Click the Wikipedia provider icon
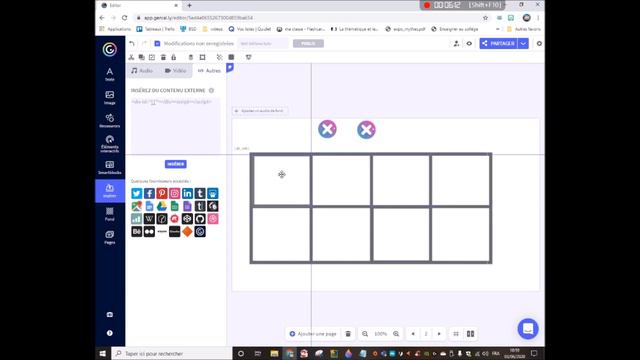Image resolution: width=640 pixels, height=360 pixels. point(149,219)
